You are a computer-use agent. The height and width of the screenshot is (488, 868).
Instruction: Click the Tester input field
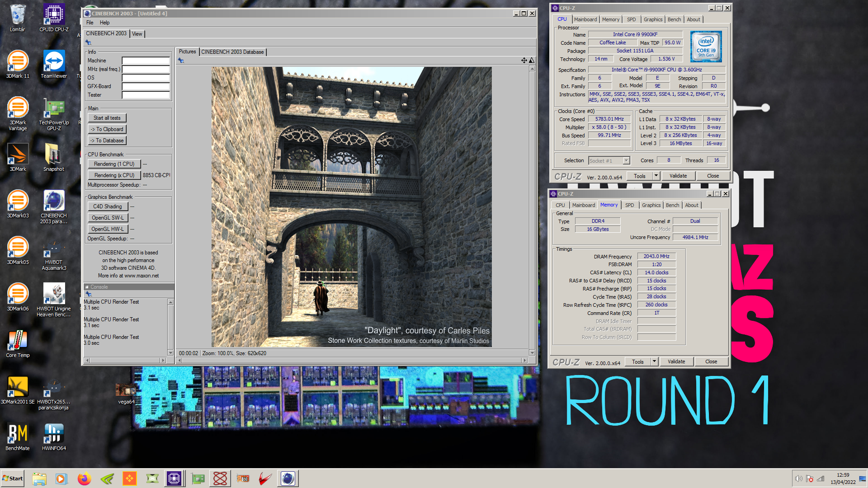tap(146, 95)
